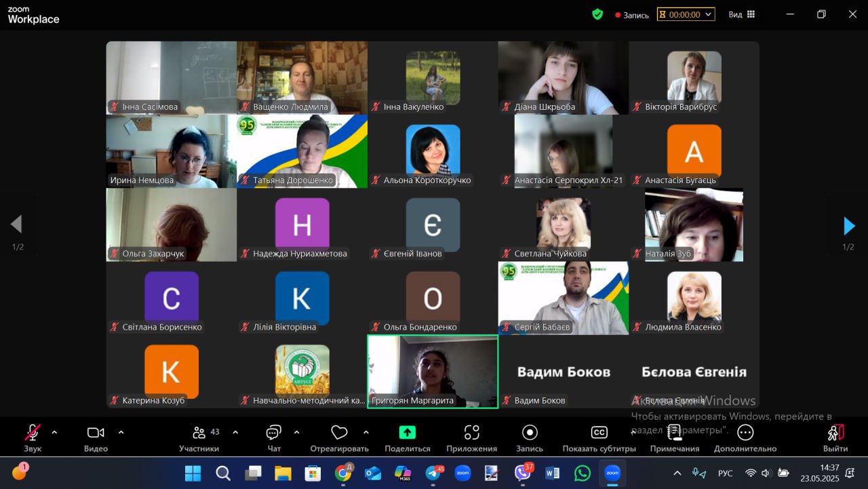Expand video options arrow next to Видео
The width and height of the screenshot is (868, 489).
pyautogui.click(x=121, y=432)
